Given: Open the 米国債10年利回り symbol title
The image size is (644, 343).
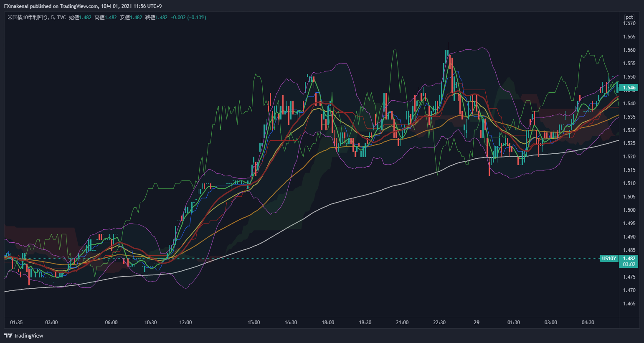Looking at the screenshot, I should (x=28, y=18).
